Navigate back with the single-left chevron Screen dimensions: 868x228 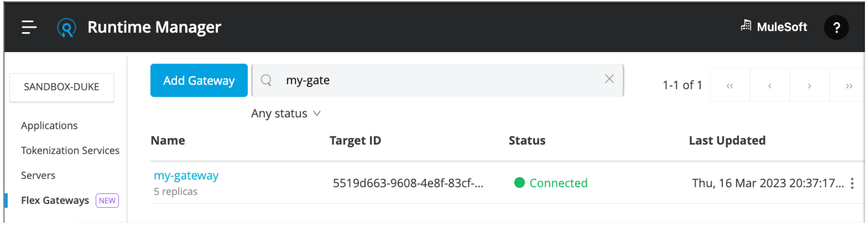click(x=769, y=86)
